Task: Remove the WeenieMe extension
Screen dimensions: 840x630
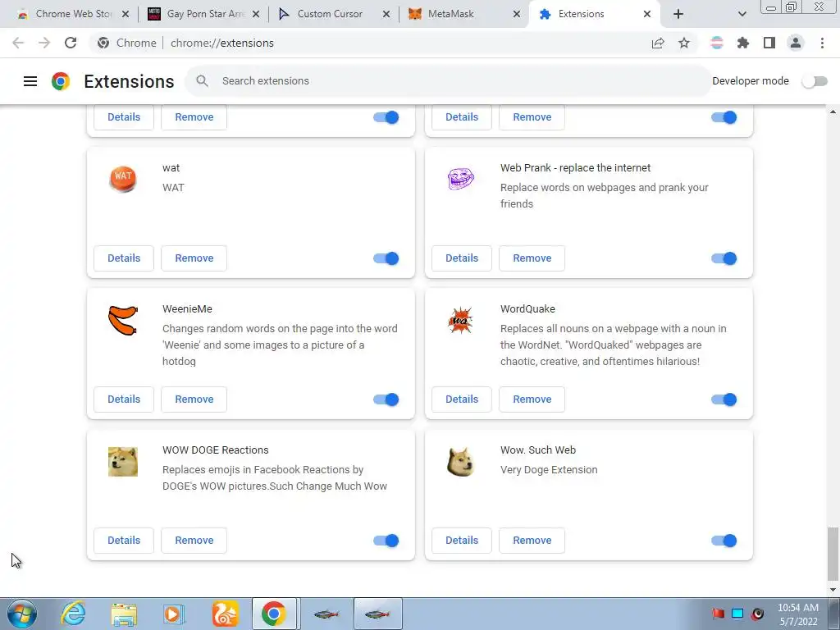Action: [x=194, y=399]
